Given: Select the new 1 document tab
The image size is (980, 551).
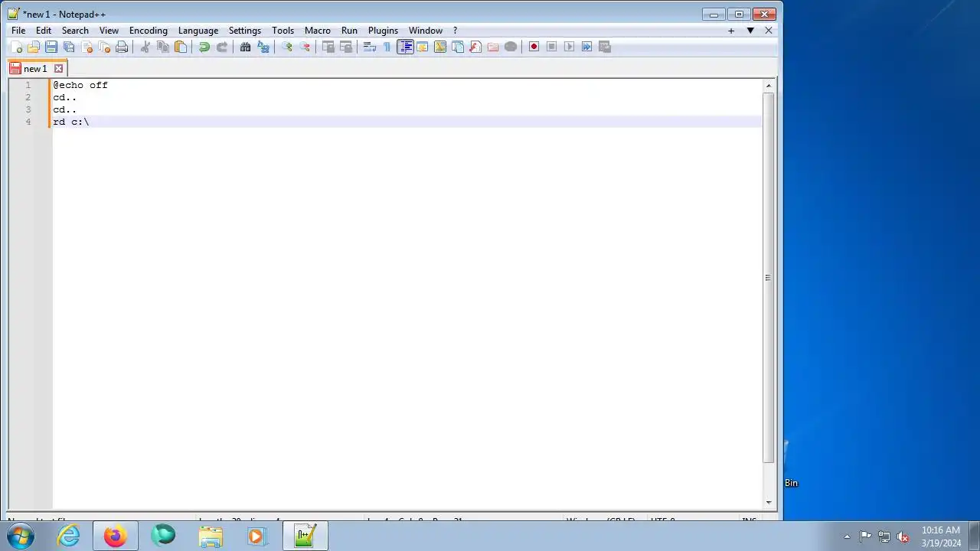Looking at the screenshot, I should click(x=37, y=68).
